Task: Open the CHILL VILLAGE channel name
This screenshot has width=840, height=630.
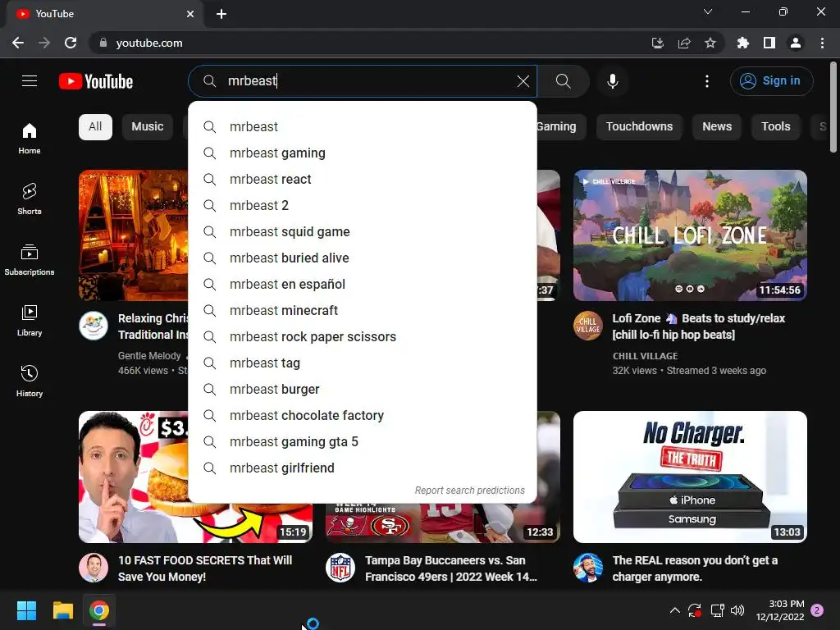Action: (645, 356)
